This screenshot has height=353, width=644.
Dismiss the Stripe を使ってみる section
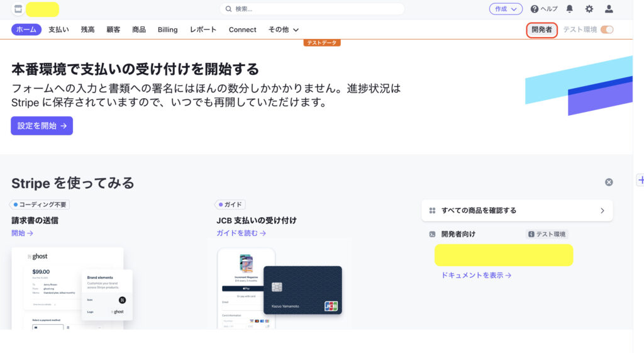pos(609,182)
